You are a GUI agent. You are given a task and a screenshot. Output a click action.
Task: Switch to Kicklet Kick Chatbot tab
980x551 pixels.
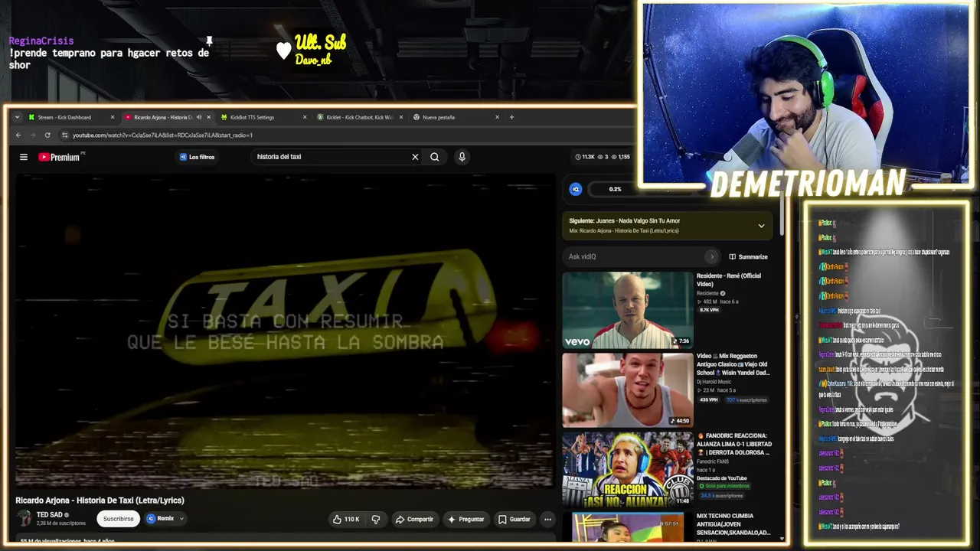coord(358,117)
